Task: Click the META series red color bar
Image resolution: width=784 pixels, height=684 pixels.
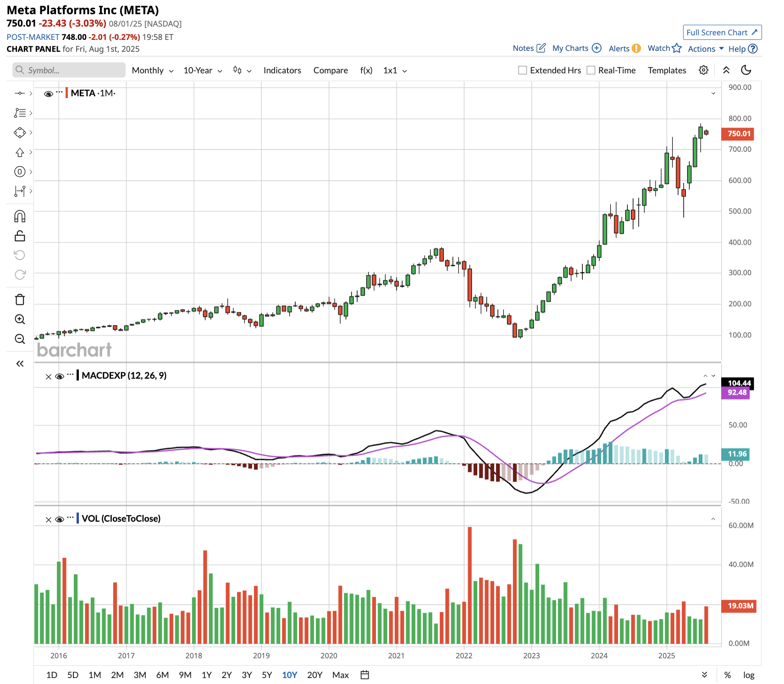Action: (x=66, y=93)
